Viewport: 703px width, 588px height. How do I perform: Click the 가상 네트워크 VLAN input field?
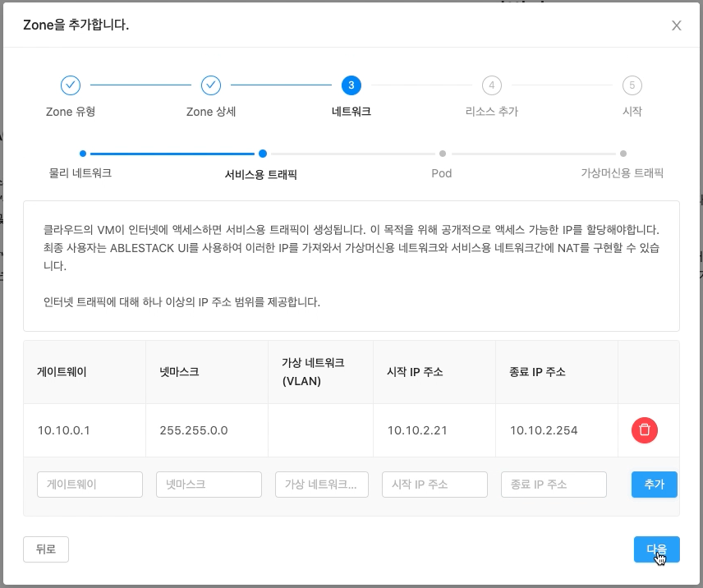pos(320,484)
